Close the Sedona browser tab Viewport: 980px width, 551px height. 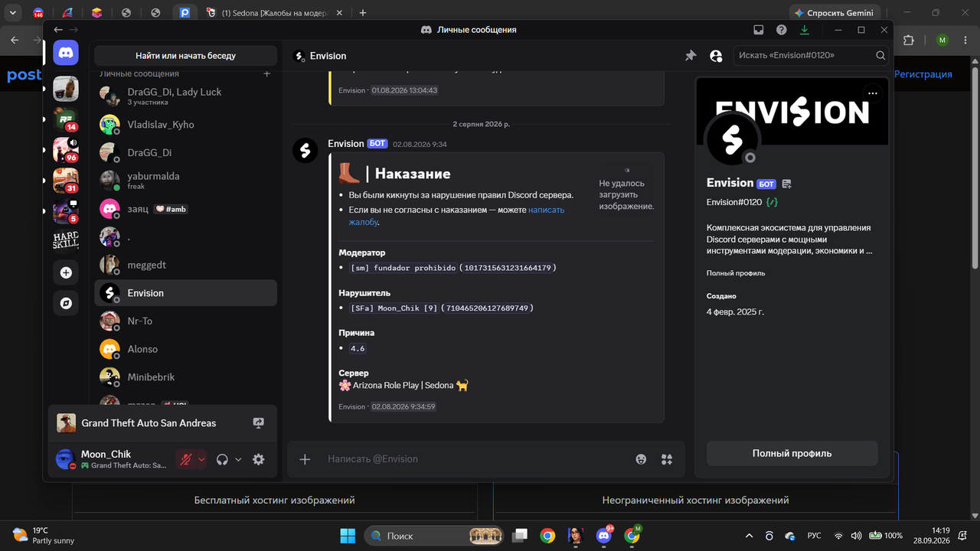341,13
